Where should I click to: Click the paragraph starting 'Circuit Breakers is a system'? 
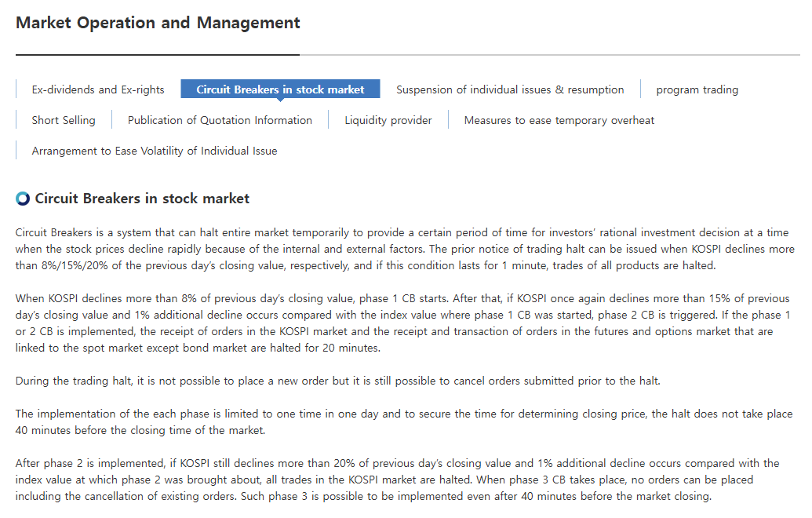pos(405,249)
